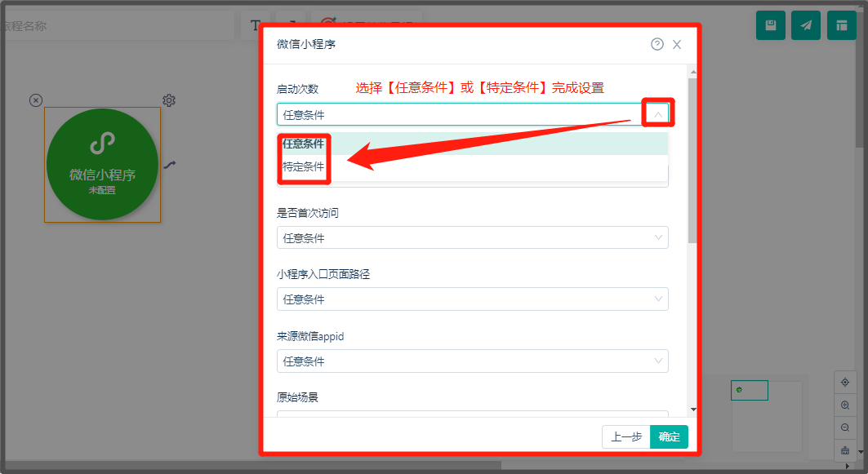Remove node via circled X icon
This screenshot has width=868, height=474.
pyautogui.click(x=36, y=100)
